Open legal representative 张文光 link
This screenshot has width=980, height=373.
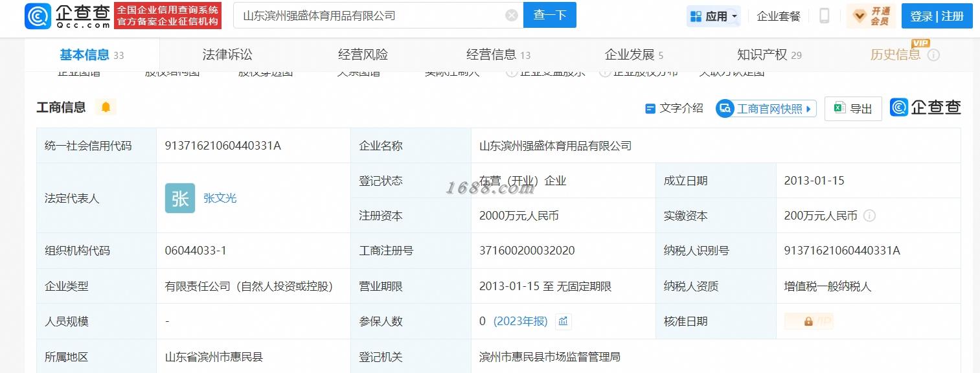pyautogui.click(x=220, y=198)
